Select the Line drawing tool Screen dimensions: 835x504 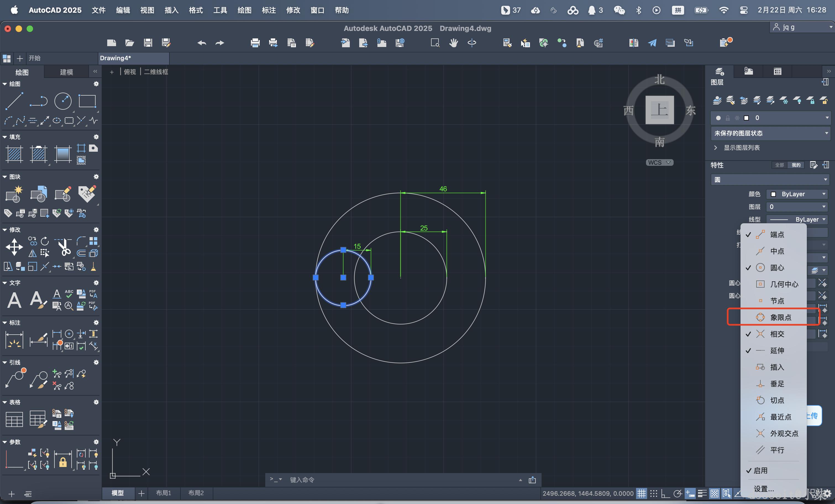[x=14, y=101]
